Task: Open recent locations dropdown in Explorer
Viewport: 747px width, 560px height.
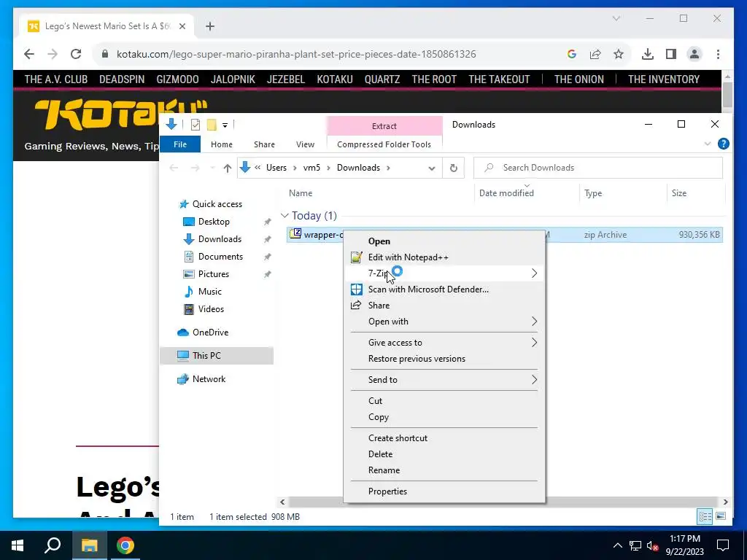Action: (212, 168)
